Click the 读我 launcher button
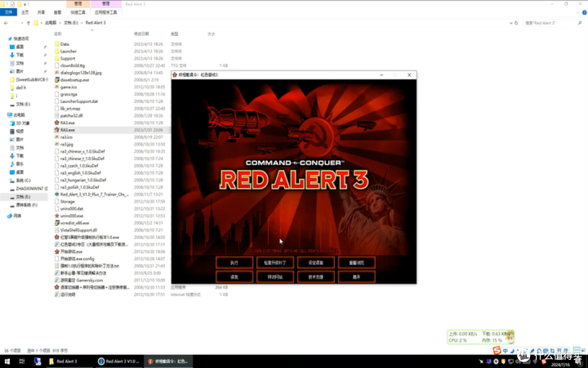Image resolution: width=588 pixels, height=368 pixels. [x=234, y=277]
